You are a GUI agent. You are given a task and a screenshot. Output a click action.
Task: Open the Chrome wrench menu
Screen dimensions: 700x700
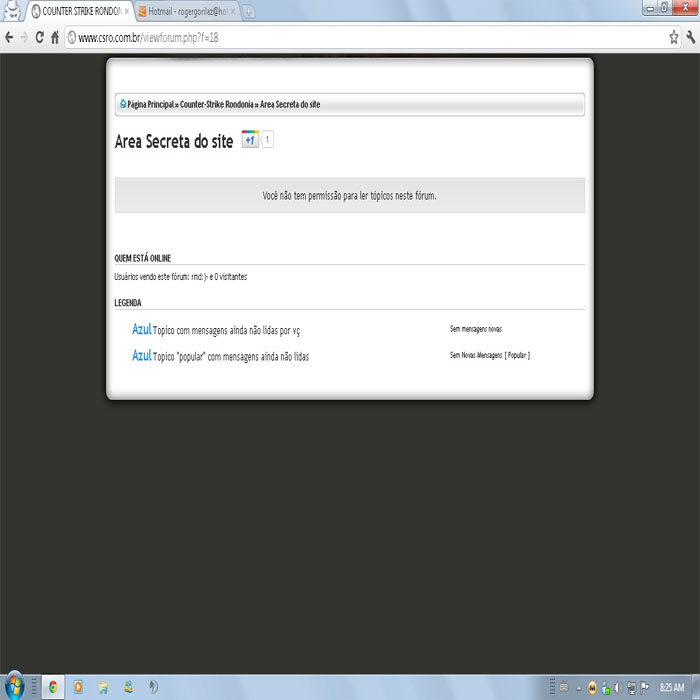click(x=691, y=38)
